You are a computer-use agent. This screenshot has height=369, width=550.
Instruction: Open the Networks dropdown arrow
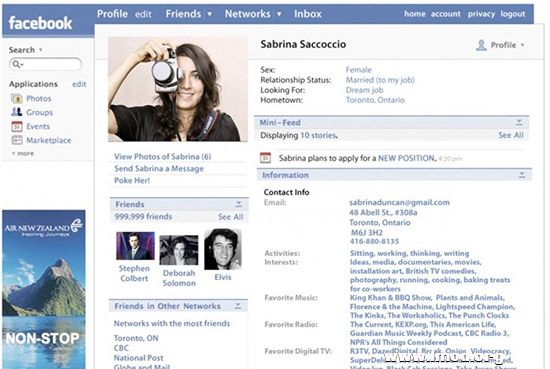(279, 14)
